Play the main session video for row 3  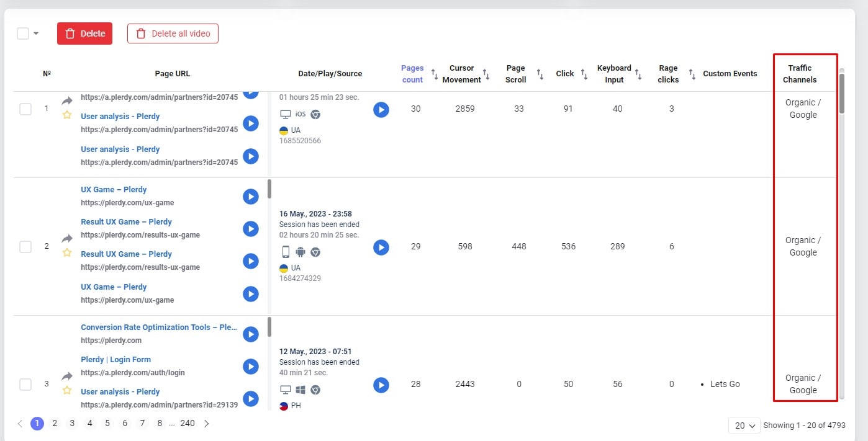381,385
